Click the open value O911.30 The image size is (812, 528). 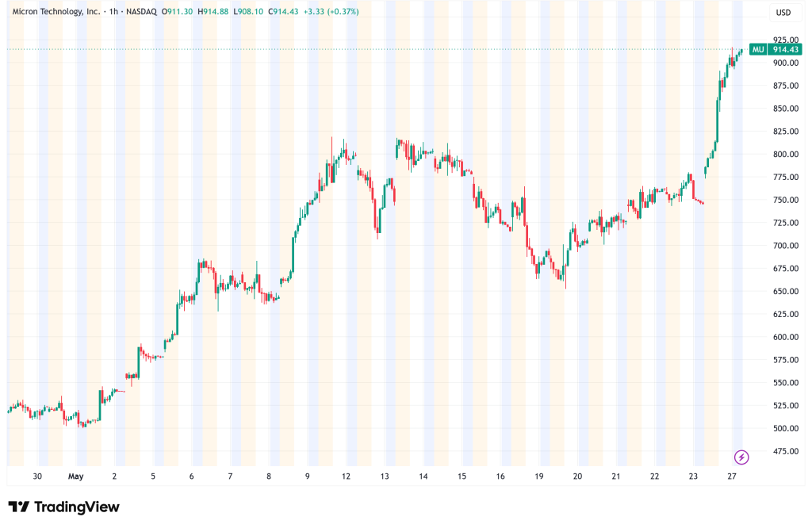coord(177,11)
